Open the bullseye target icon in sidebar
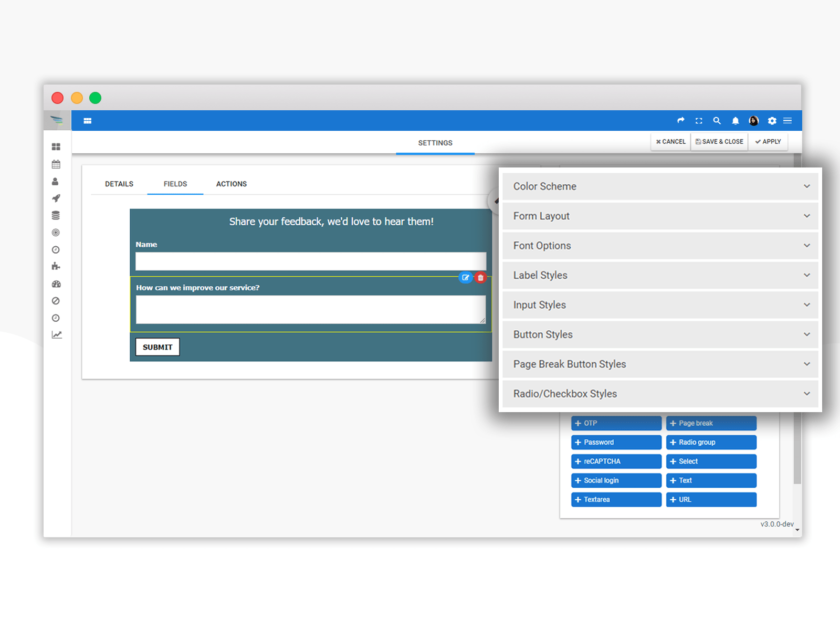The image size is (840, 630). tap(56, 233)
